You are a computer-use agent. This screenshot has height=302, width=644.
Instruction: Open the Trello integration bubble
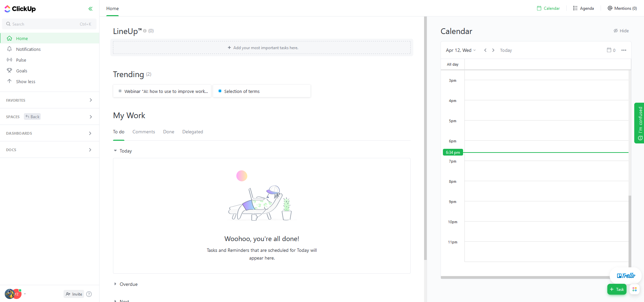click(x=625, y=275)
